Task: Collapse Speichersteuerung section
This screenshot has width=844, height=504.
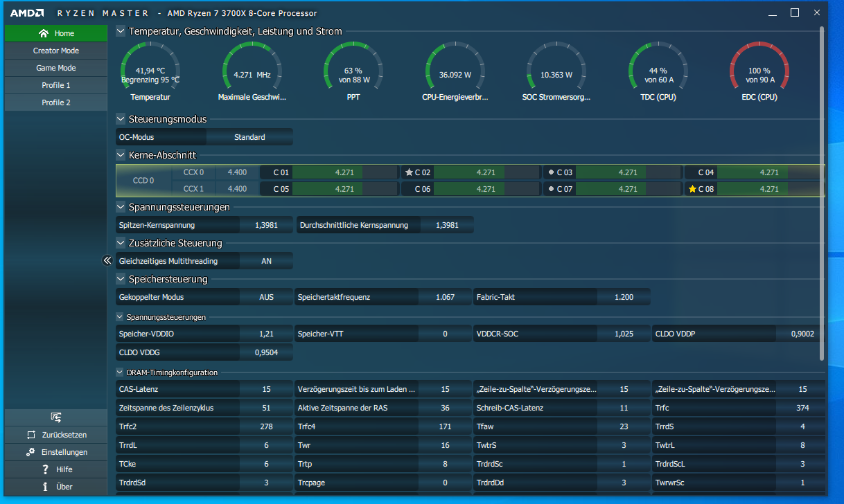Action: click(x=121, y=279)
